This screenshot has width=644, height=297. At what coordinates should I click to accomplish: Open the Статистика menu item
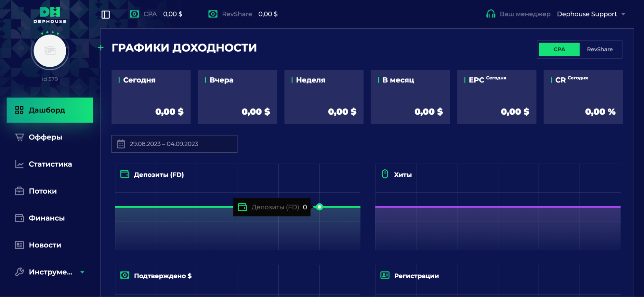(x=50, y=164)
